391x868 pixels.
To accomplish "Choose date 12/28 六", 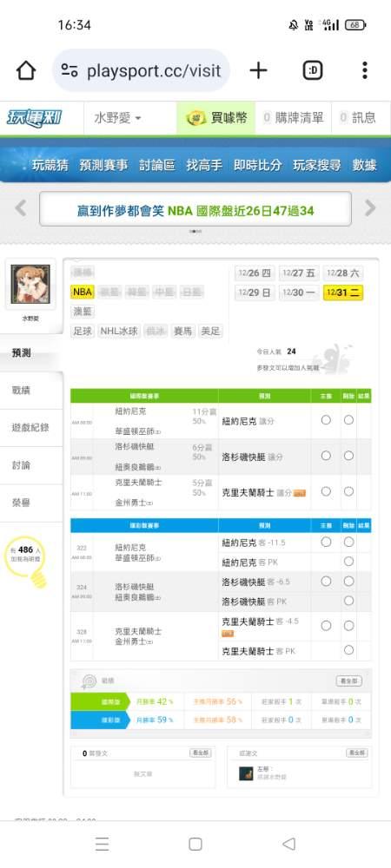I will point(343,273).
